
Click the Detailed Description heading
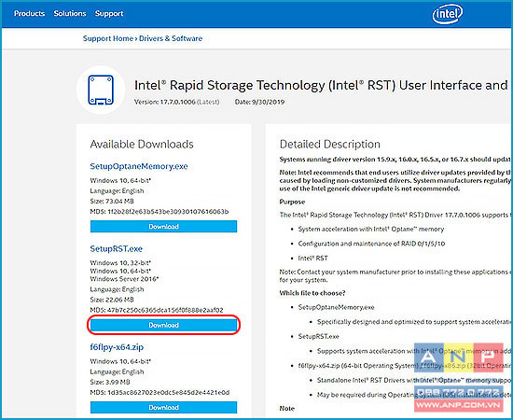tap(330, 144)
